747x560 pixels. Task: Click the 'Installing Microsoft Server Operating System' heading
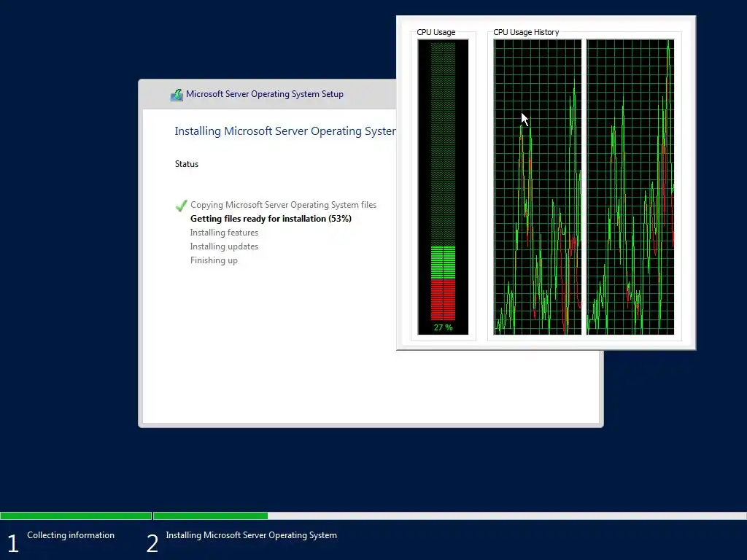pyautogui.click(x=285, y=131)
